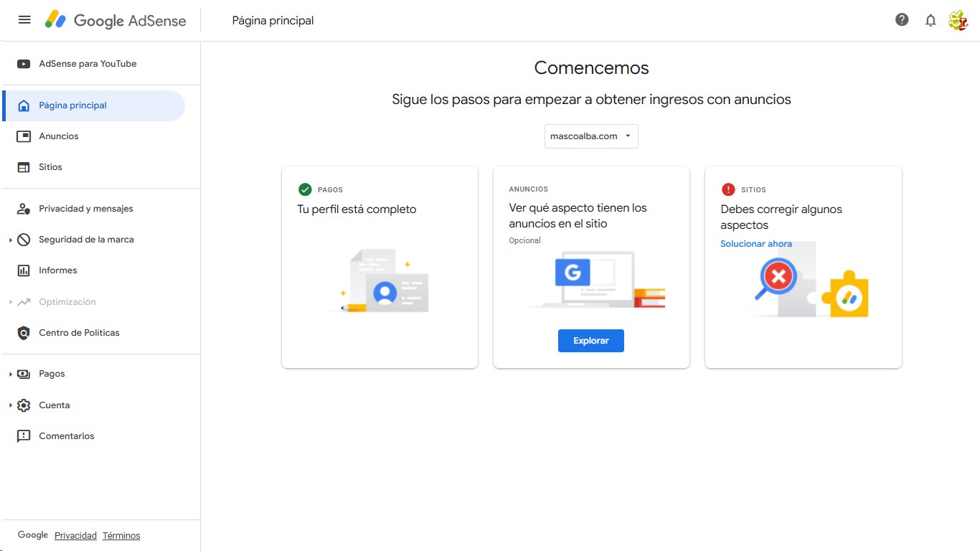Click the Centro de Políticas shield icon
This screenshot has width=980, height=551.
(x=24, y=333)
